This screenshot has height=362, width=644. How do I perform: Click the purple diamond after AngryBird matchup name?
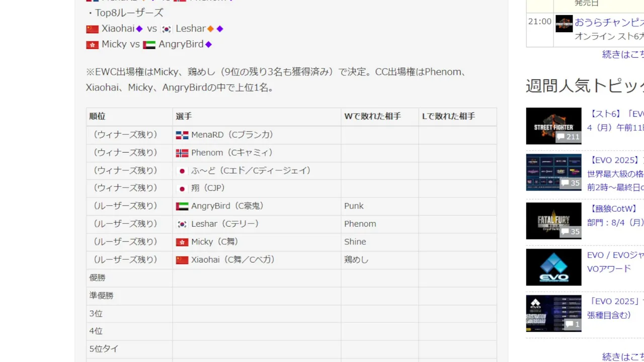(x=208, y=44)
